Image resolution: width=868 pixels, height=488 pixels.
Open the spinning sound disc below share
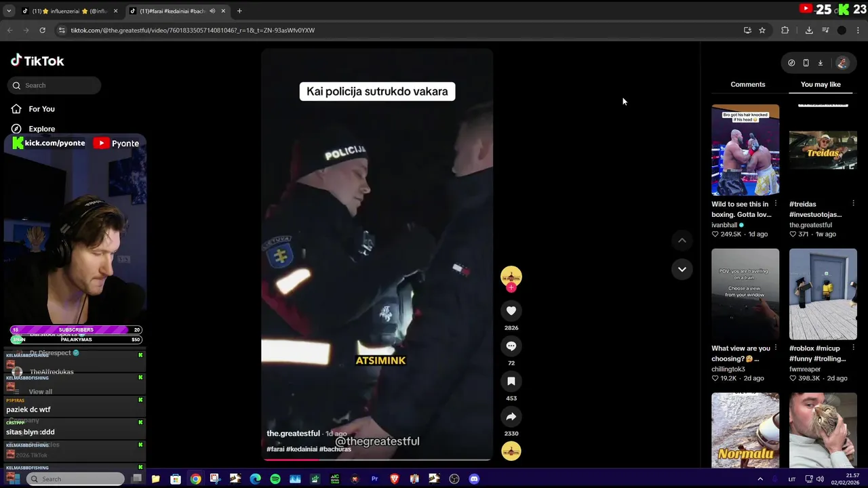point(511,451)
